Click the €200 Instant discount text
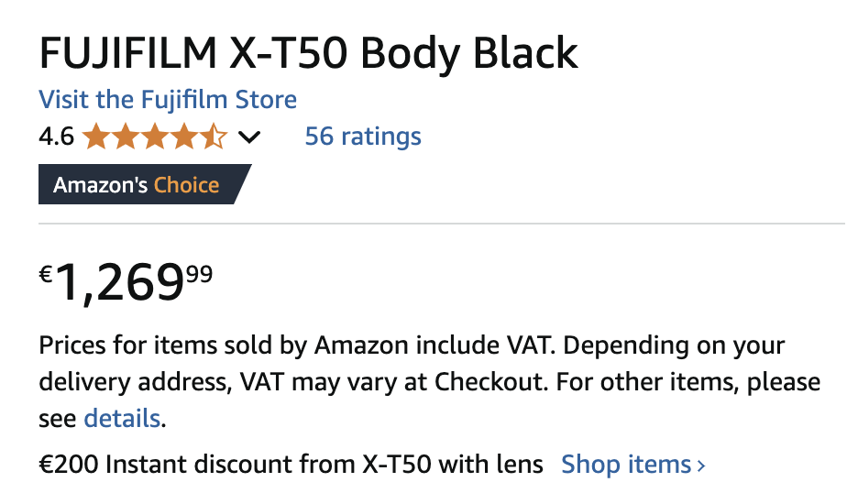The height and width of the screenshot is (504, 858). pyautogui.click(x=291, y=465)
